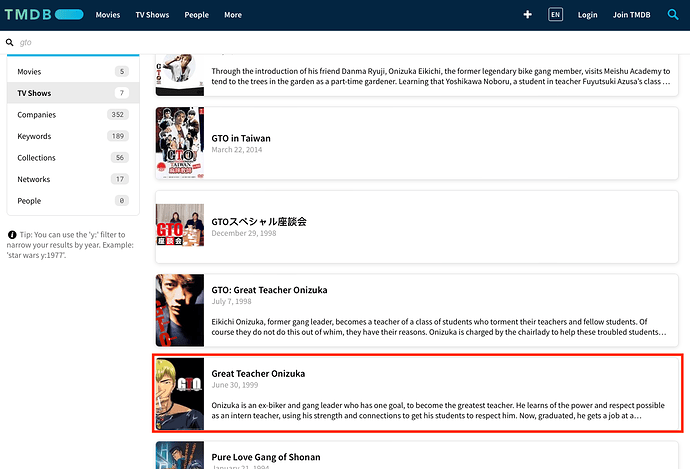Filter results by People in the sidebar
The height and width of the screenshot is (469, 690).
[x=73, y=201]
